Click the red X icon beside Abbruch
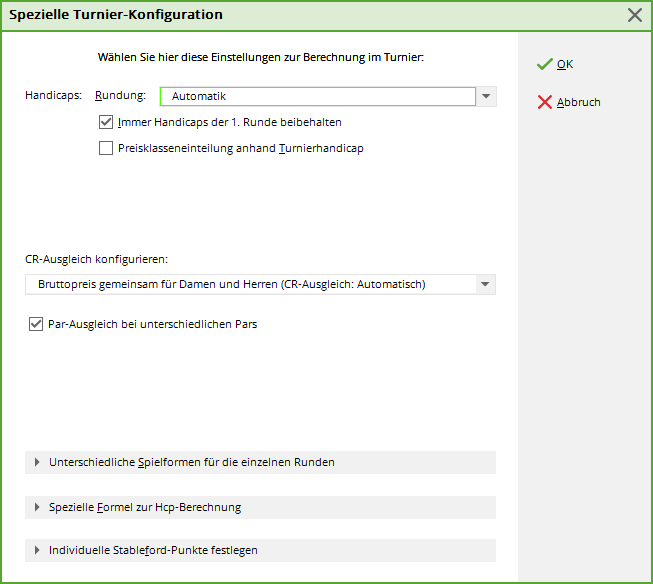Image resolution: width=653 pixels, height=584 pixels. pyautogui.click(x=544, y=102)
